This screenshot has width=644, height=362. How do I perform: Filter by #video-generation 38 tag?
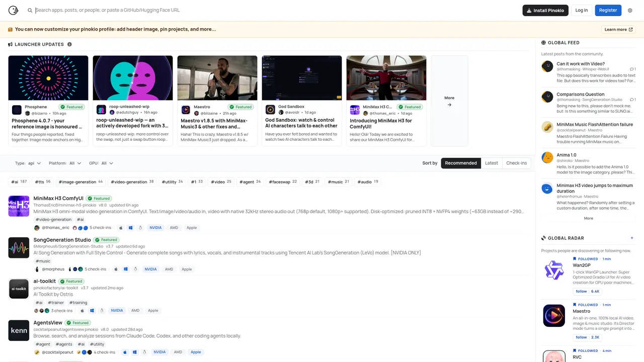[132, 182]
